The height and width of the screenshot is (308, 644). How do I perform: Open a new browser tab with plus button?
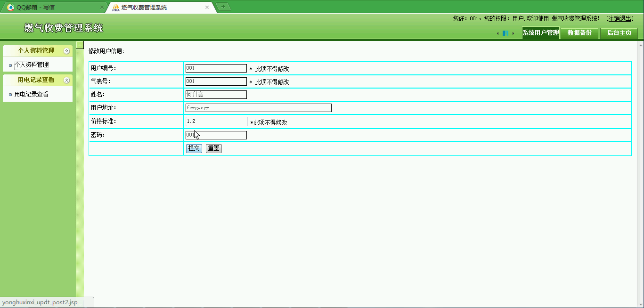pos(223,7)
